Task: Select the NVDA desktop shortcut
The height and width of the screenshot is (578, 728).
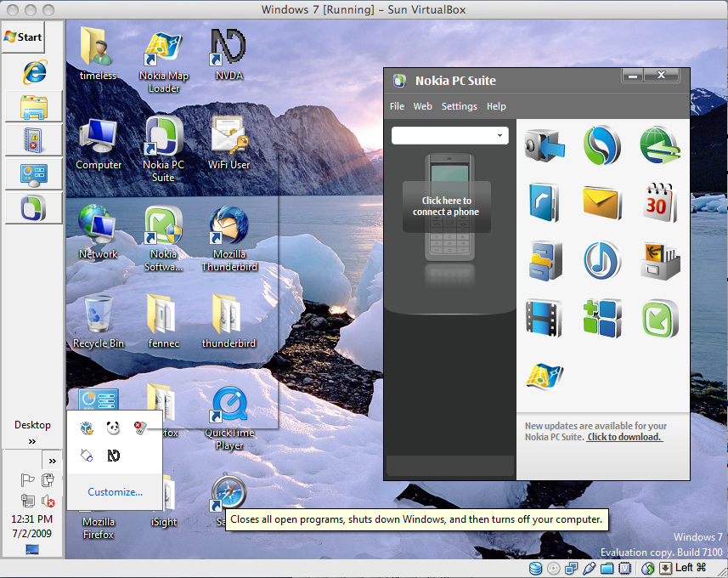Action: [x=229, y=55]
